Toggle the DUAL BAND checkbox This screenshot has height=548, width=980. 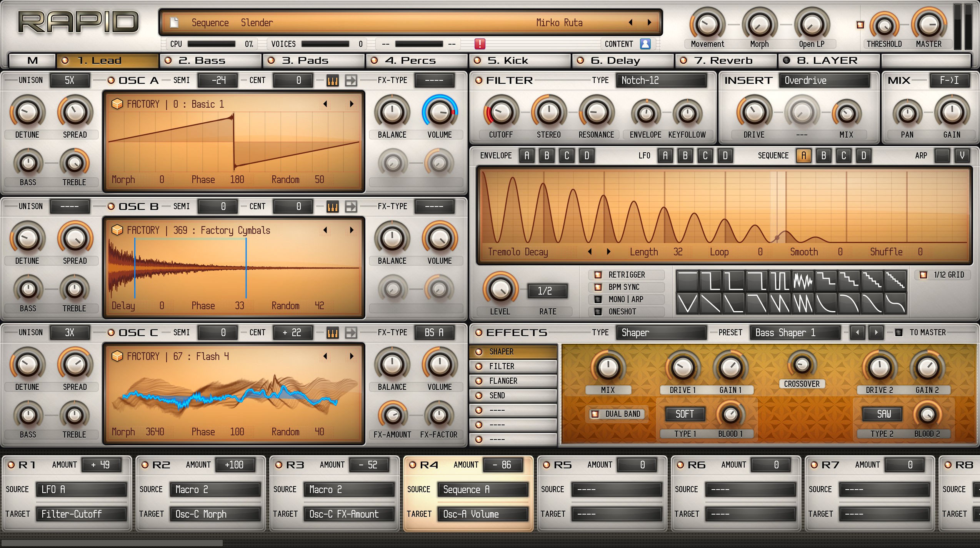tap(595, 414)
